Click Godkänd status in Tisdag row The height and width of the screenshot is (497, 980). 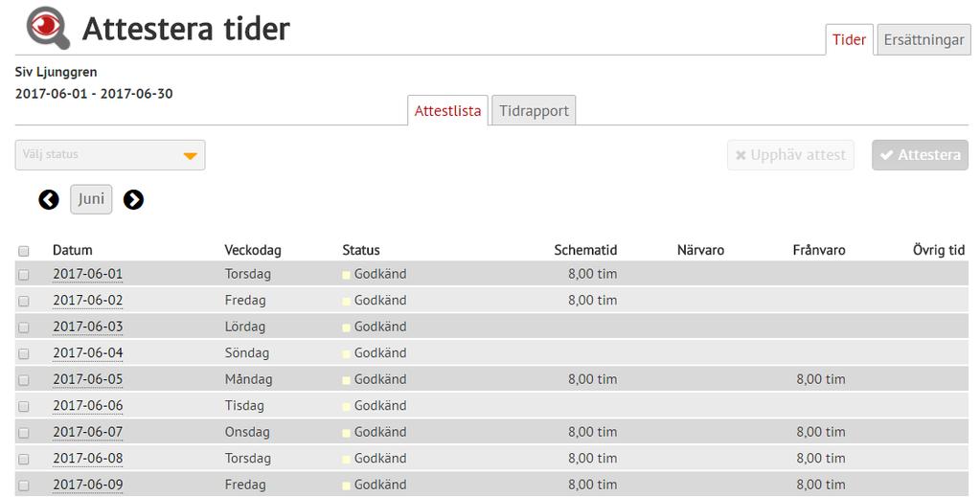(x=380, y=405)
